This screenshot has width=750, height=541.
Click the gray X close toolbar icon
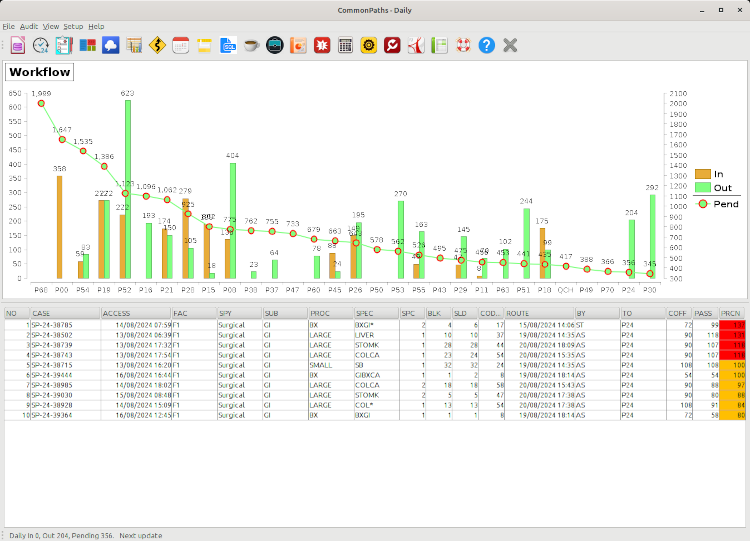(510, 45)
